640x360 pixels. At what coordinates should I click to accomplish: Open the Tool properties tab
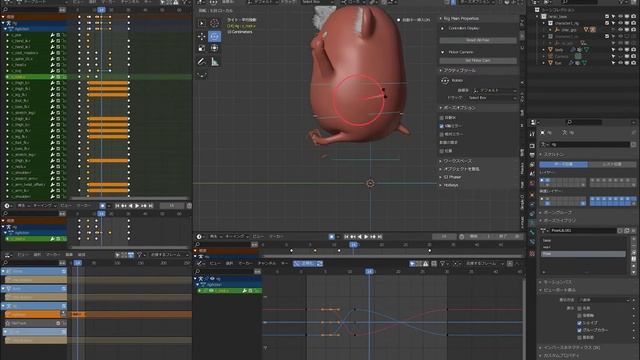532,133
